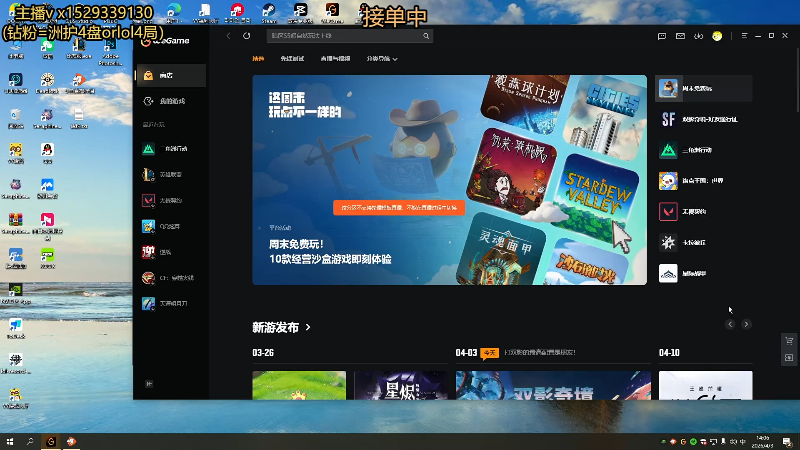Open the downloads icon in the title bar

(698, 36)
